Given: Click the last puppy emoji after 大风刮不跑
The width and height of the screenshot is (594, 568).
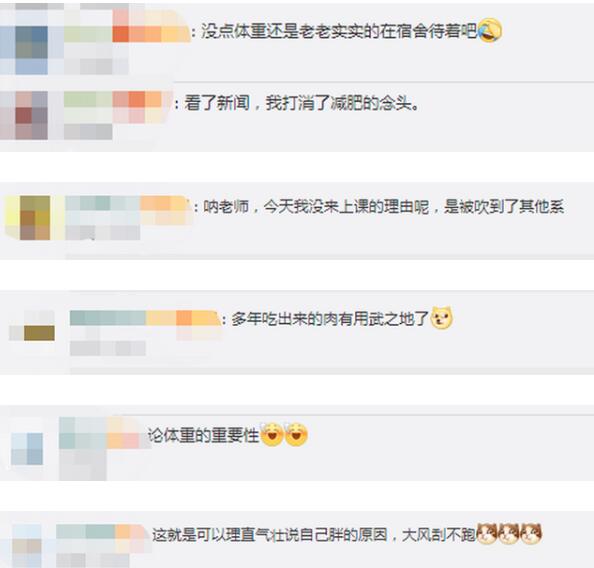Looking at the screenshot, I should click(x=531, y=534).
